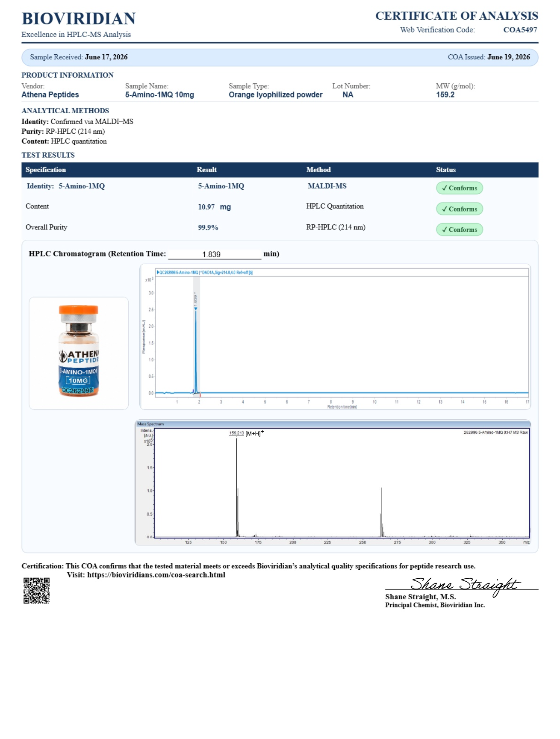Click the chromatogram legend QC262996 5-Amino-1MQ
The image size is (560, 739).
pos(205,272)
